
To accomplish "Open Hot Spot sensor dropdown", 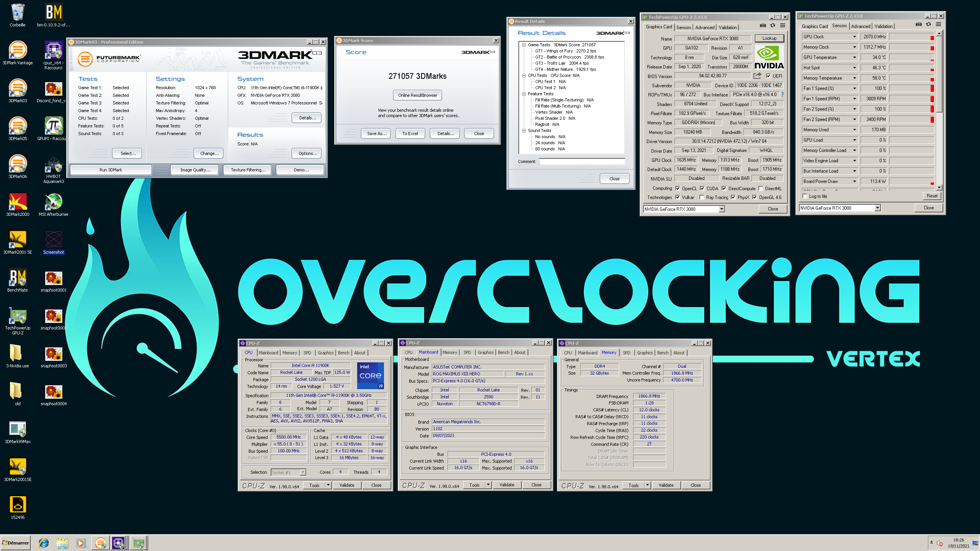I will pyautogui.click(x=854, y=68).
